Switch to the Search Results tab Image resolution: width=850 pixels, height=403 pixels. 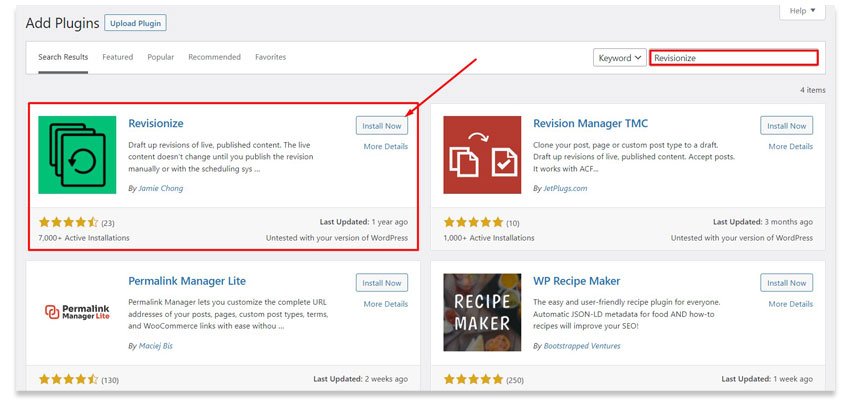[63, 57]
